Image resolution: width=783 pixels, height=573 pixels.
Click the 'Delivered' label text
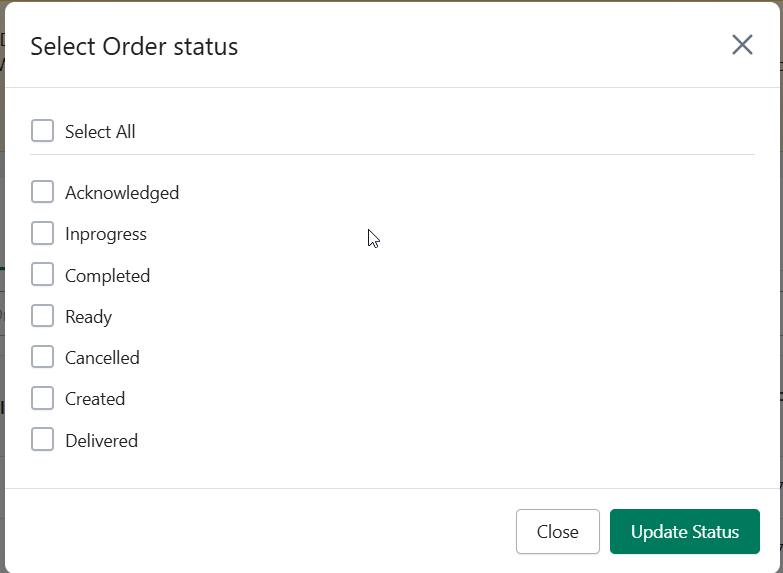coord(101,441)
